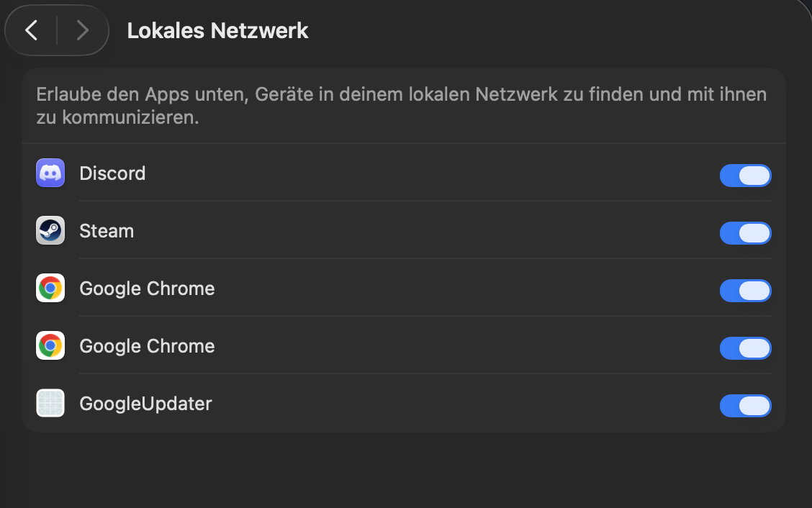Disable local network access for Discord
Image resolution: width=812 pixels, height=508 pixels.
point(745,176)
